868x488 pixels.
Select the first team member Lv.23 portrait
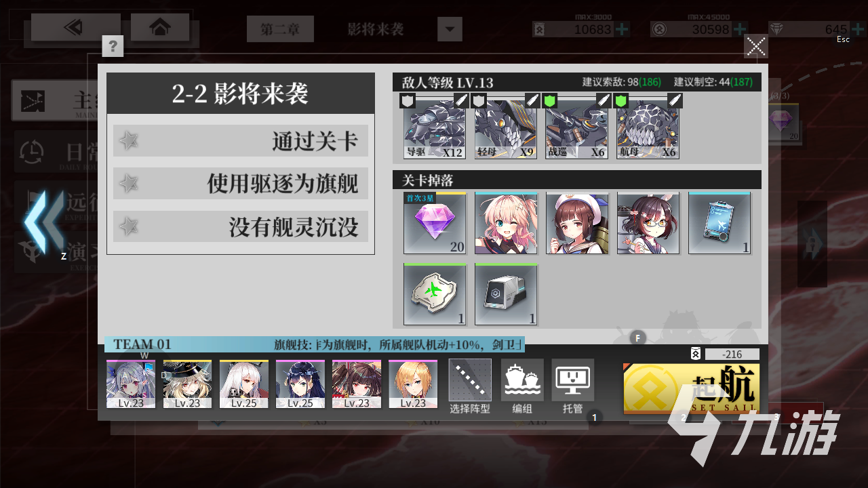coord(131,384)
